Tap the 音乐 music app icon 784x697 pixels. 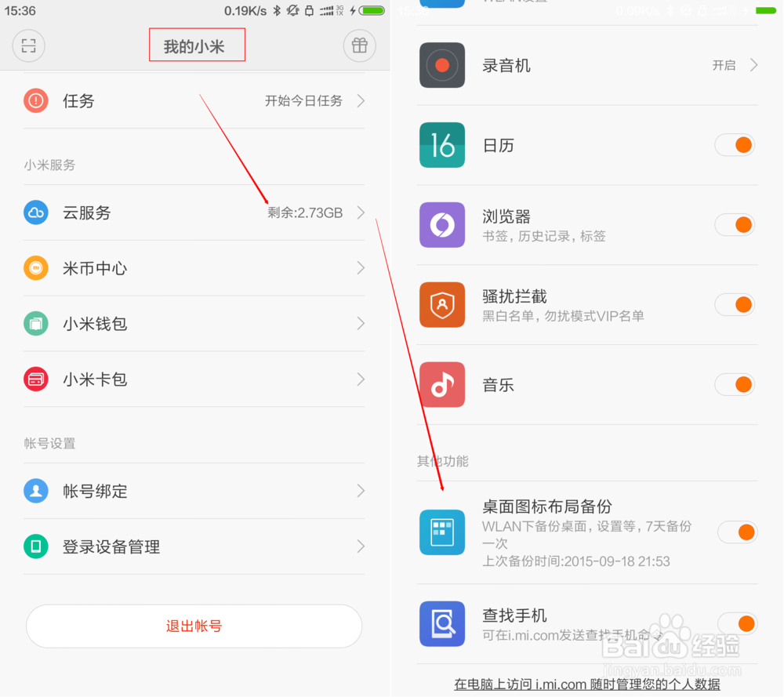442,384
